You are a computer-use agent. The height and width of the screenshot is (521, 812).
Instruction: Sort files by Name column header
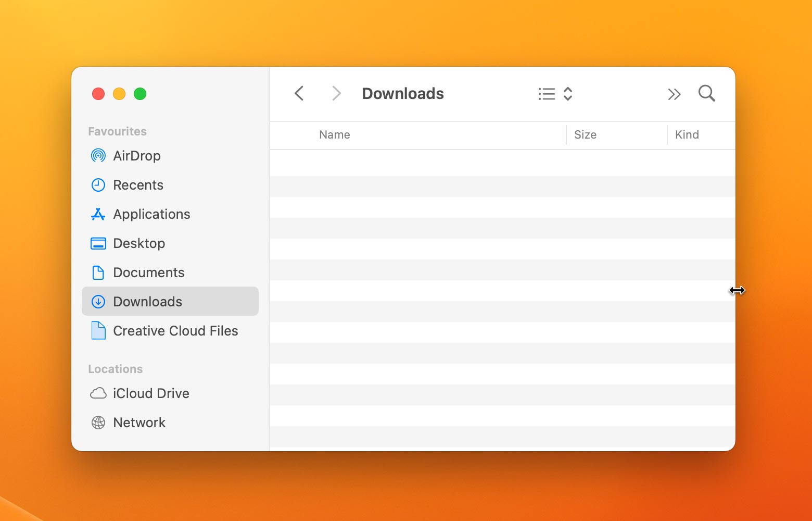tap(335, 135)
